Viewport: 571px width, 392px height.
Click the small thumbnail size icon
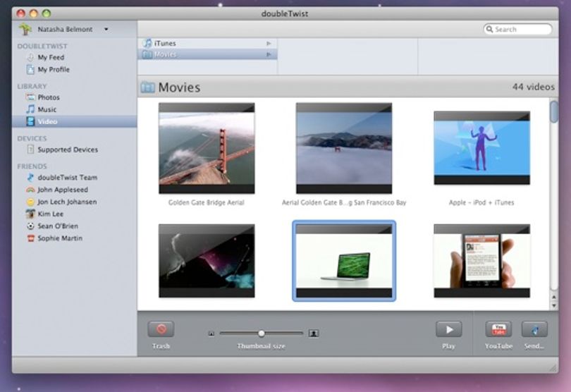[211, 333]
